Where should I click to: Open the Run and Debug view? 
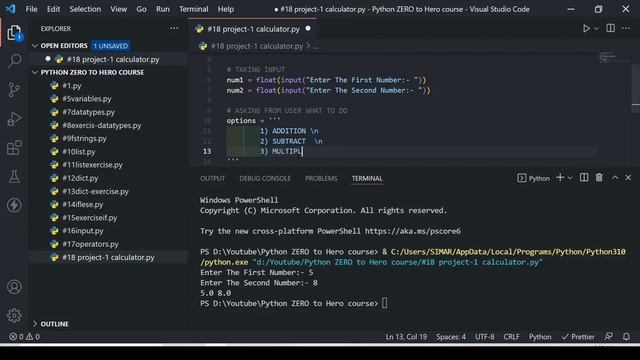[x=14, y=119]
